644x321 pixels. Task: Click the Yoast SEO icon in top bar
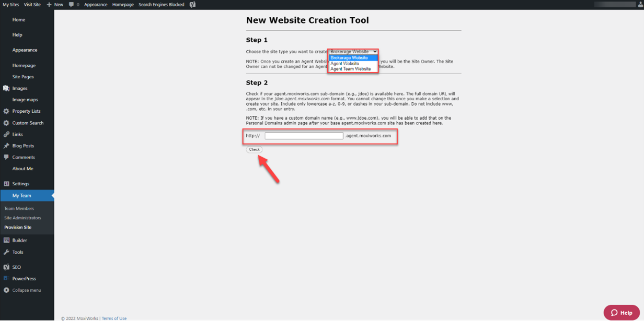pyautogui.click(x=192, y=5)
